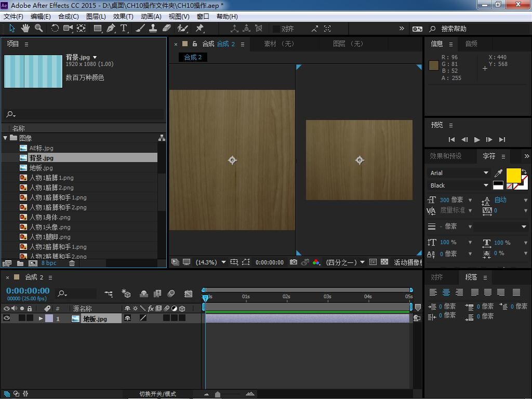532x399 pixels.
Task: Click the 切换开关/模式 button
Action: [157, 394]
